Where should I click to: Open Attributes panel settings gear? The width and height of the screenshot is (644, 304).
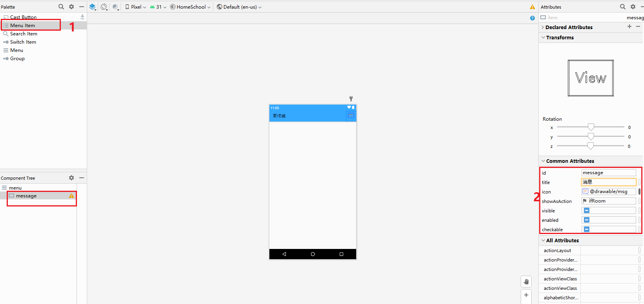(633, 7)
